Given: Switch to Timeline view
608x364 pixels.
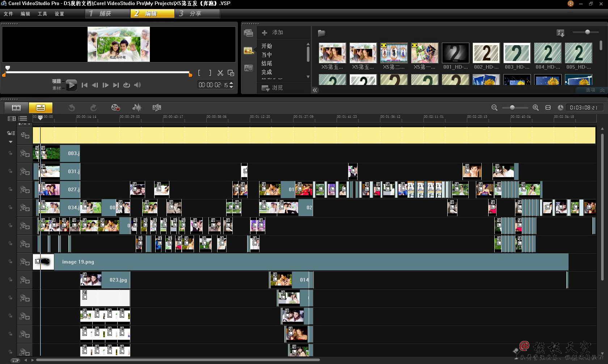Looking at the screenshot, I should point(41,108).
